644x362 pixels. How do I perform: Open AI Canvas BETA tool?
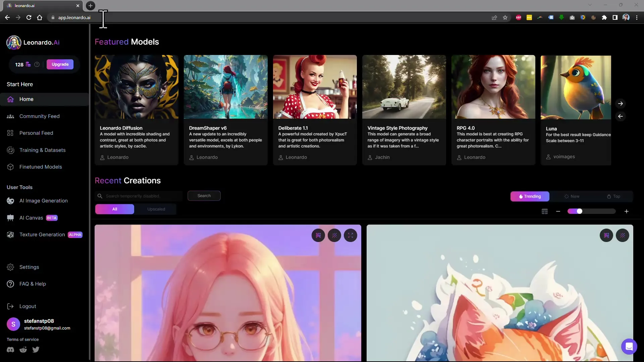tap(31, 218)
